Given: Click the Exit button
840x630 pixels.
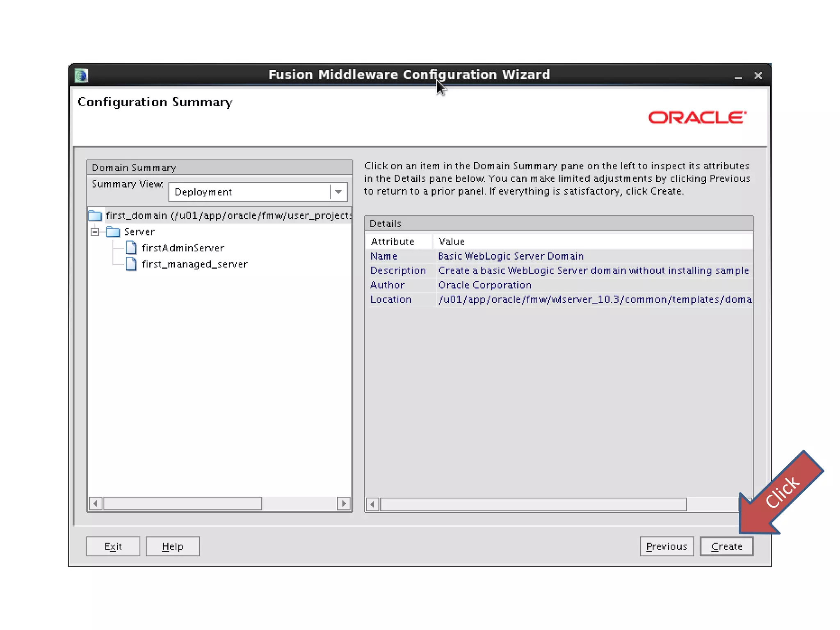Looking at the screenshot, I should pyautogui.click(x=113, y=546).
